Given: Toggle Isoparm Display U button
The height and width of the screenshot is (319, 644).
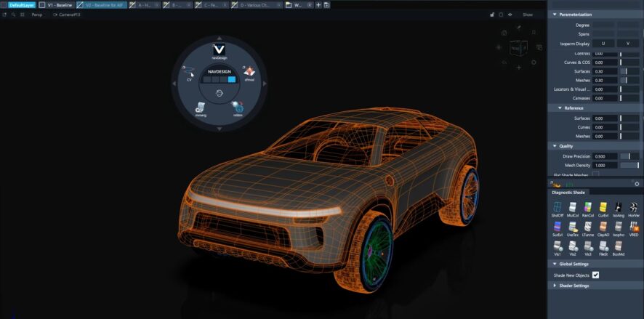Looking at the screenshot, I should pos(603,44).
